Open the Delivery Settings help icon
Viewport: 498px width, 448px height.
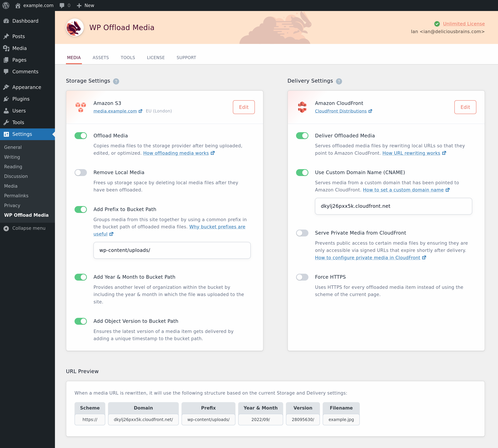[339, 81]
